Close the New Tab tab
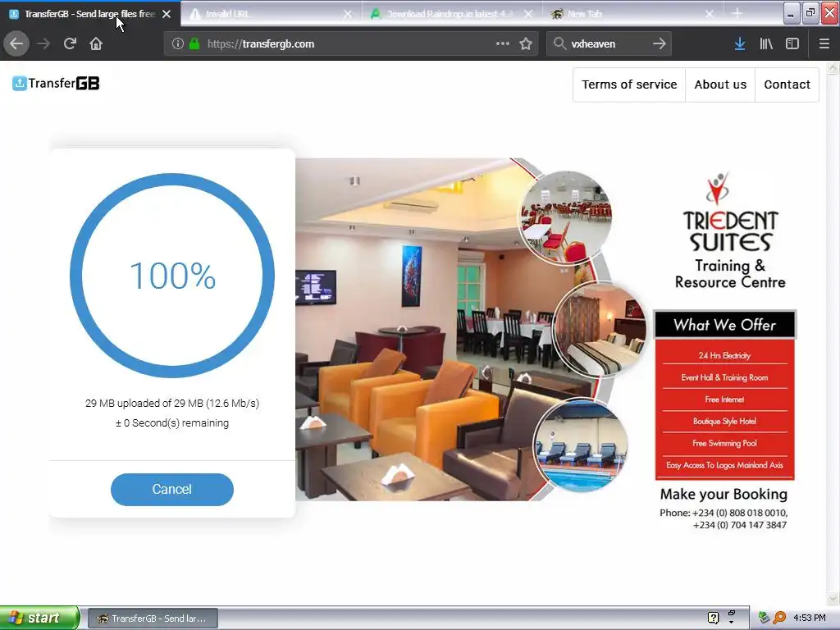This screenshot has height=630, width=840. coord(710,14)
